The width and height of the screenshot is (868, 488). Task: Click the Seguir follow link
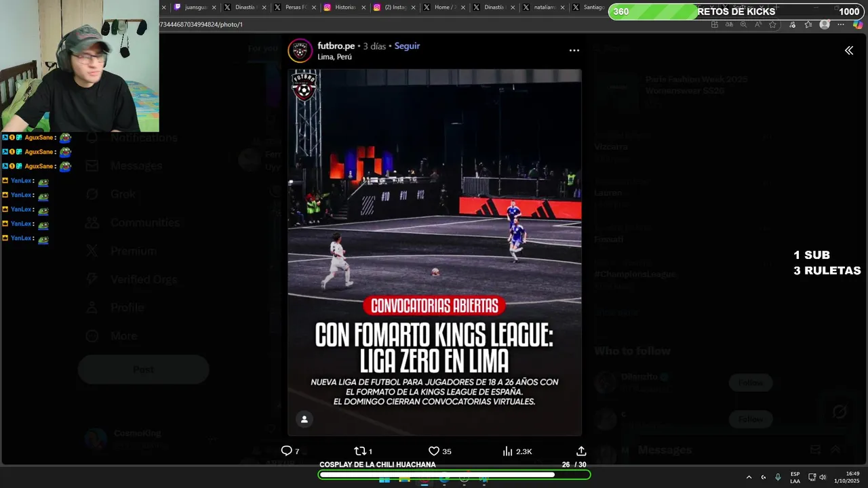[x=407, y=46]
